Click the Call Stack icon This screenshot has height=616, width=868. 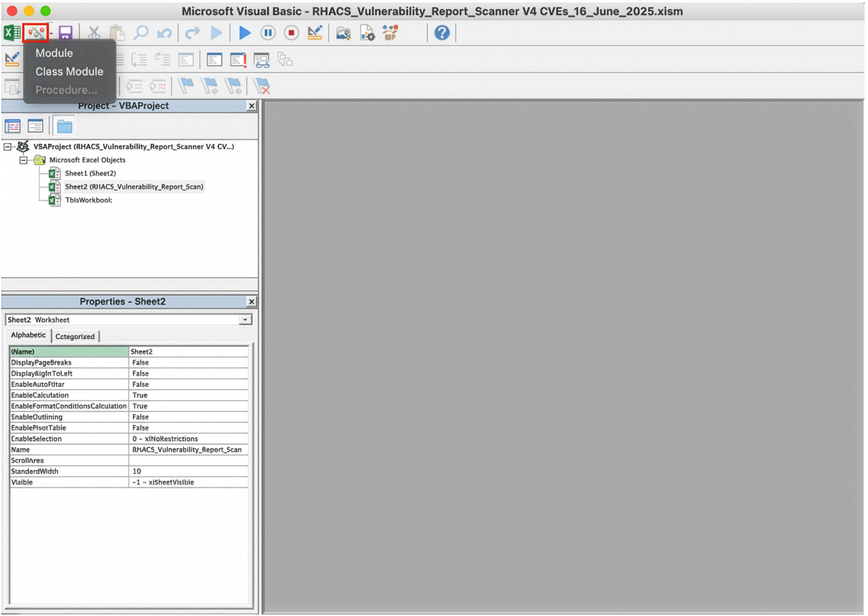(x=285, y=60)
